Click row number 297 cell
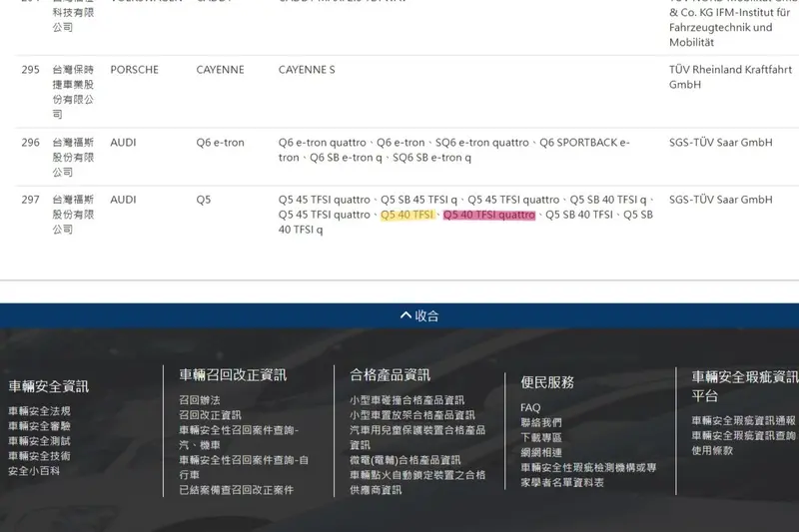 (31, 200)
